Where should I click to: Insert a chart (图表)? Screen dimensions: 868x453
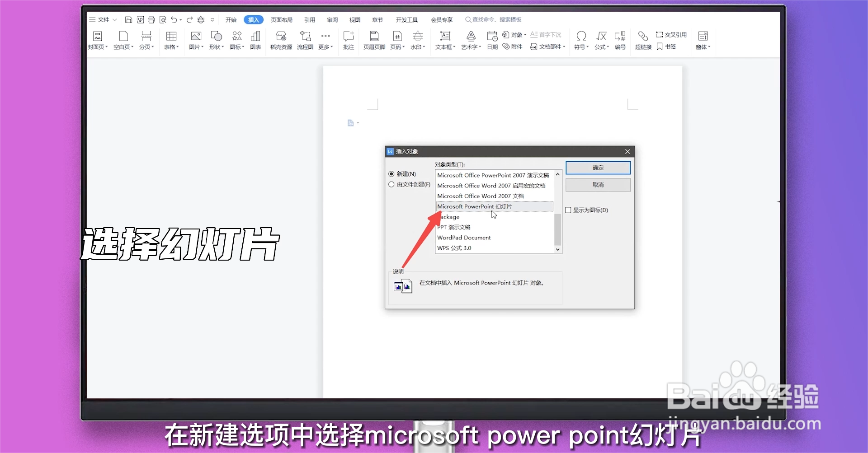pyautogui.click(x=255, y=40)
